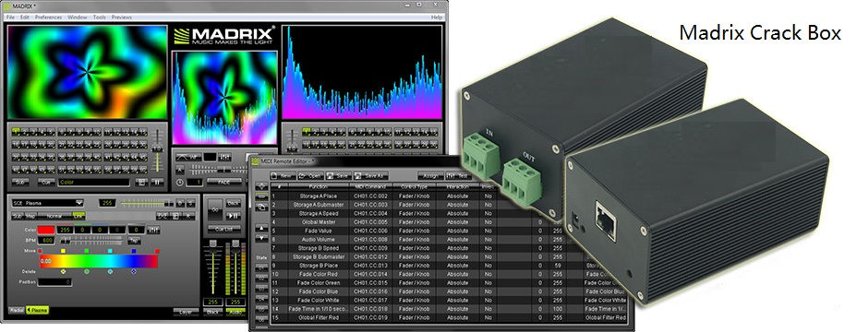Viewport: 868px width, 332px height.
Task: Click the Layer button at panel bottom
Action: tap(186, 312)
